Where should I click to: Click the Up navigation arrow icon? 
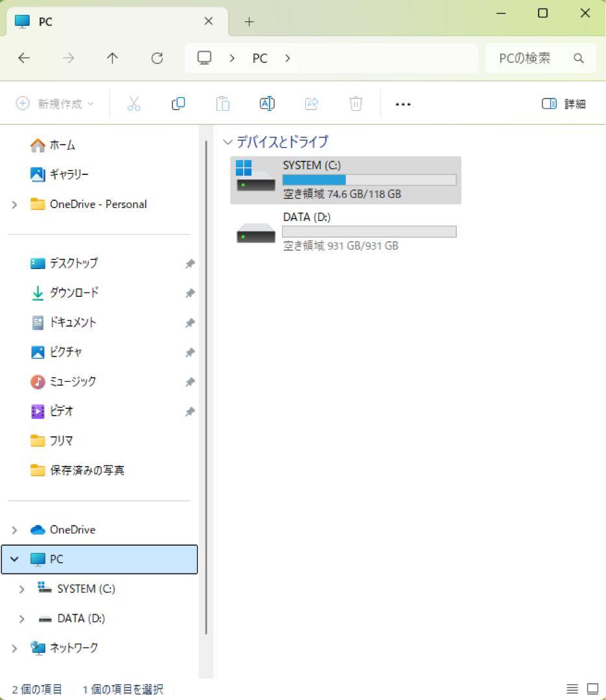pos(112,58)
